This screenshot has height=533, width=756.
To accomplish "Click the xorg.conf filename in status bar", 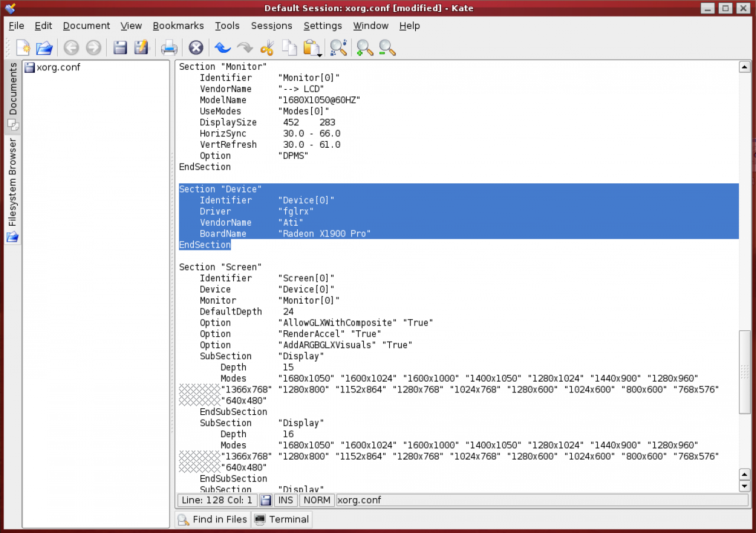I will tap(359, 500).
